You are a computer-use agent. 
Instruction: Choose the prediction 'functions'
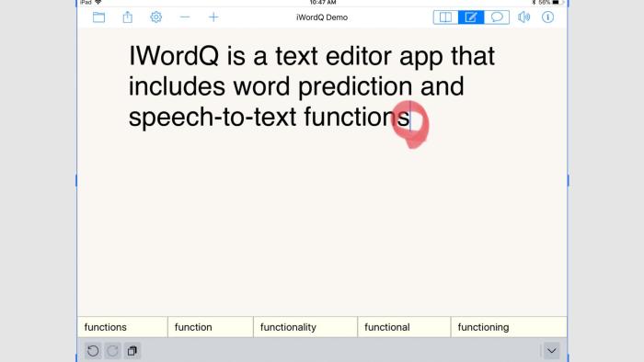[122, 327]
